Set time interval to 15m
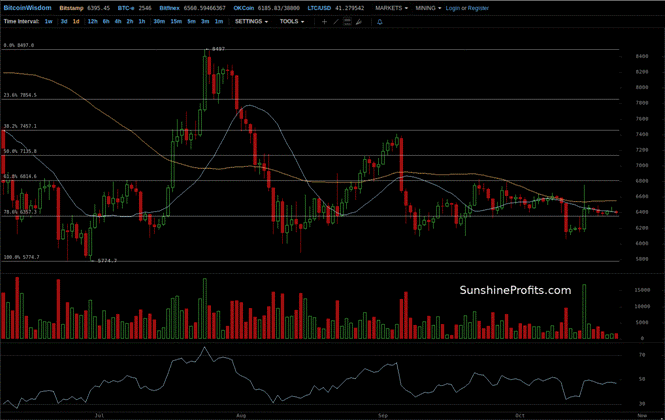 point(176,21)
